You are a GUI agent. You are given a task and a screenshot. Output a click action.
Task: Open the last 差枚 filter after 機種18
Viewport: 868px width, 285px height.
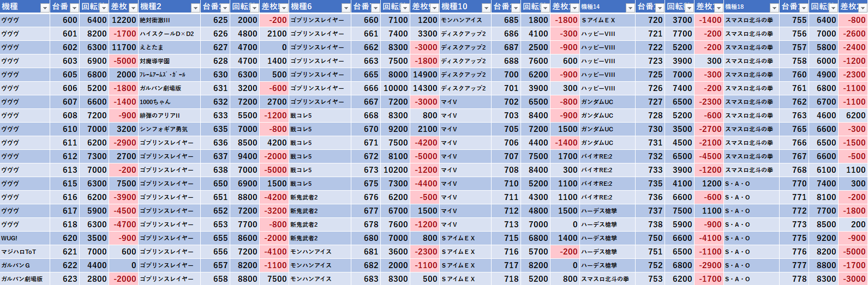[x=863, y=8]
